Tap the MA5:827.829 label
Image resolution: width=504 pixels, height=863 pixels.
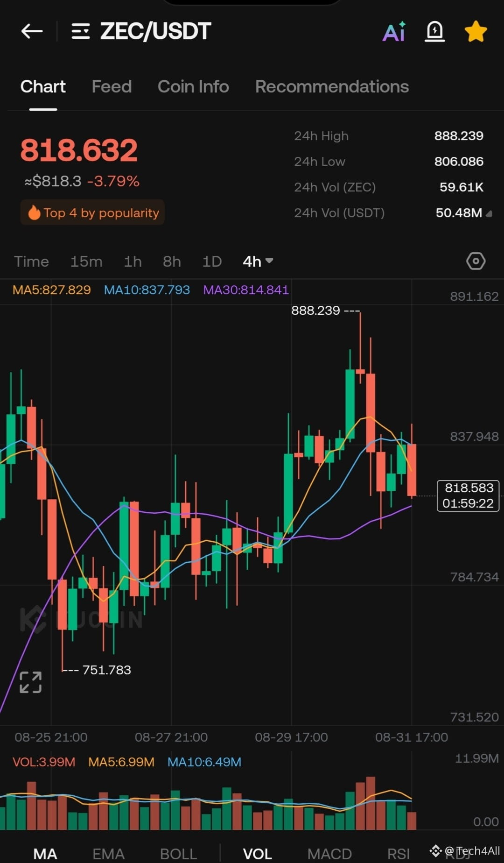click(x=51, y=290)
